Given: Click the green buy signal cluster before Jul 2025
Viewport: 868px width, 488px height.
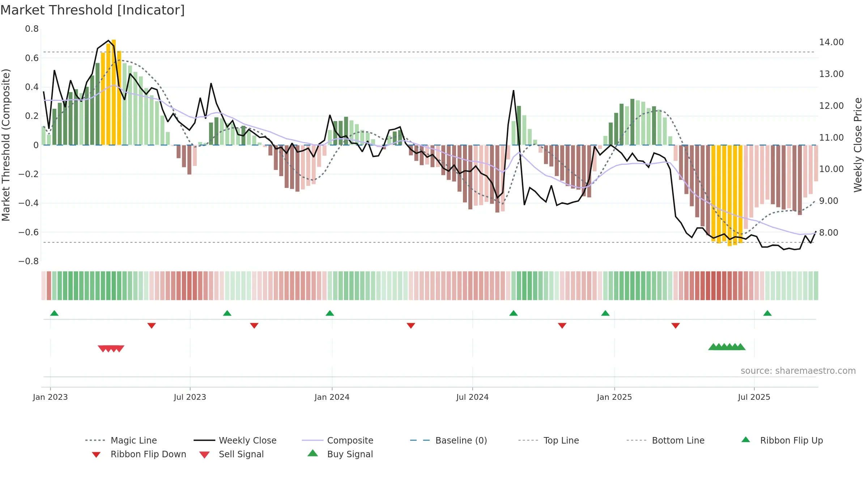Looking at the screenshot, I should coord(727,347).
